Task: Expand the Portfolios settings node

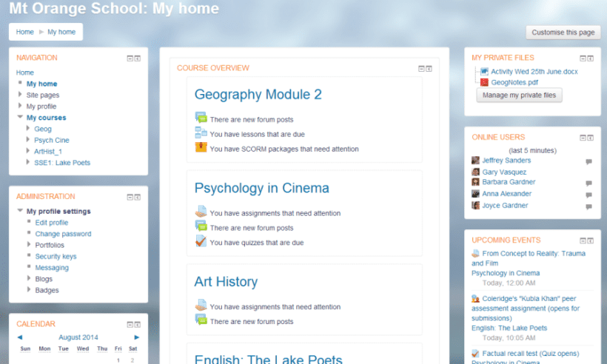Action: click(29, 245)
